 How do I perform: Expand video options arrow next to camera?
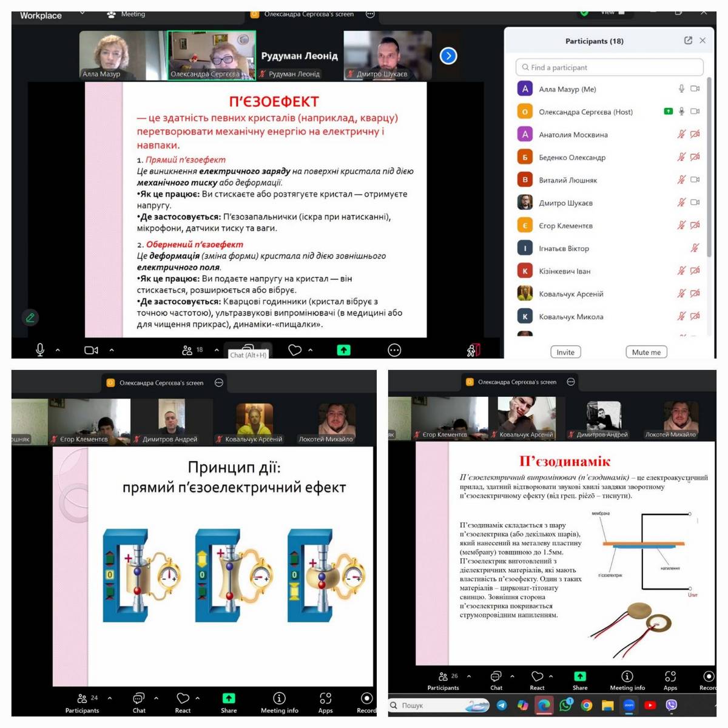click(x=112, y=350)
